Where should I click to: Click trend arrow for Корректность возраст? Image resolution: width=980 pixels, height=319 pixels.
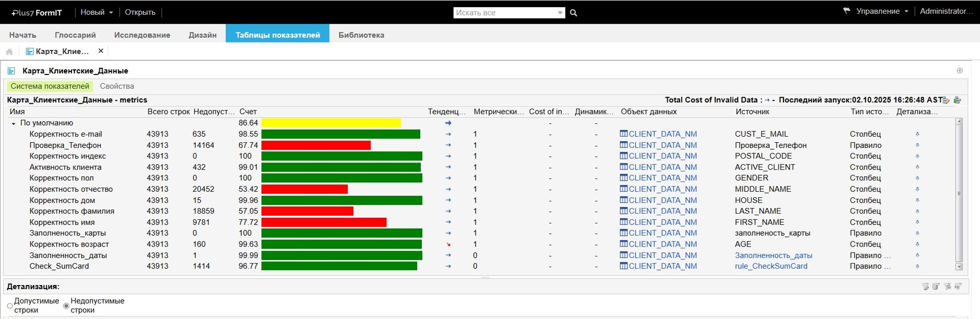point(449,245)
